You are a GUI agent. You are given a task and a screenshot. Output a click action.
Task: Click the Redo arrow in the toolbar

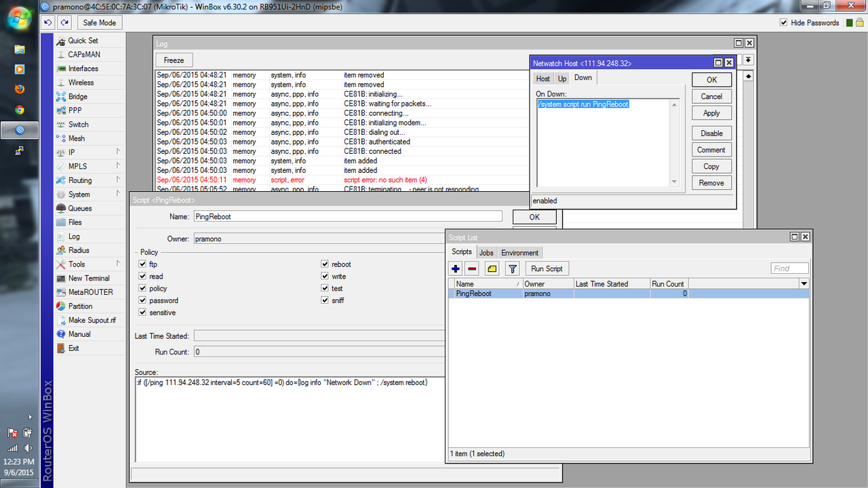pos(64,22)
